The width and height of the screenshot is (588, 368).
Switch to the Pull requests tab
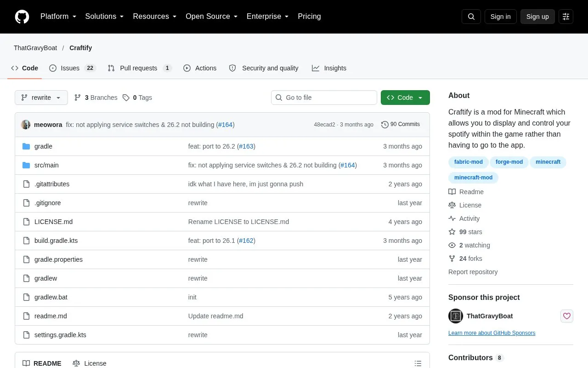[140, 68]
